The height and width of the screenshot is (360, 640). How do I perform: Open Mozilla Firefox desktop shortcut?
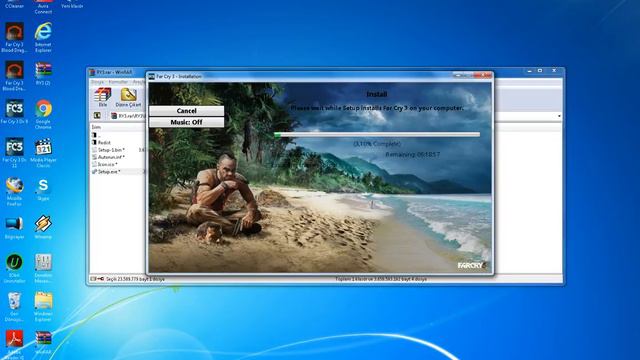[14, 191]
